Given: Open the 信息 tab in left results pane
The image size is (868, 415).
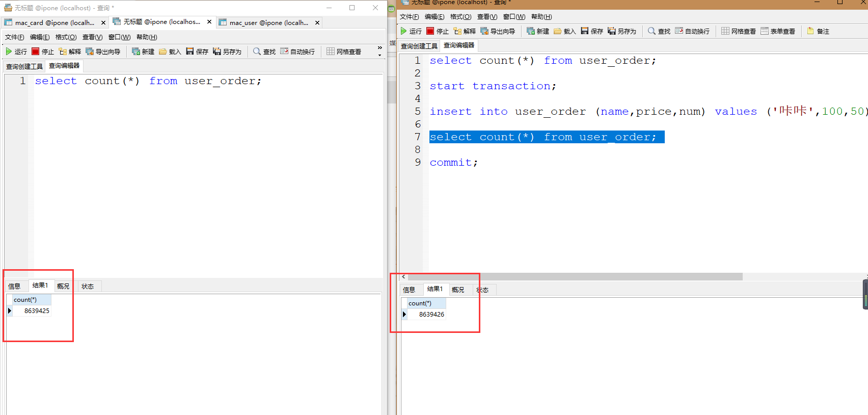Looking at the screenshot, I should tap(14, 287).
